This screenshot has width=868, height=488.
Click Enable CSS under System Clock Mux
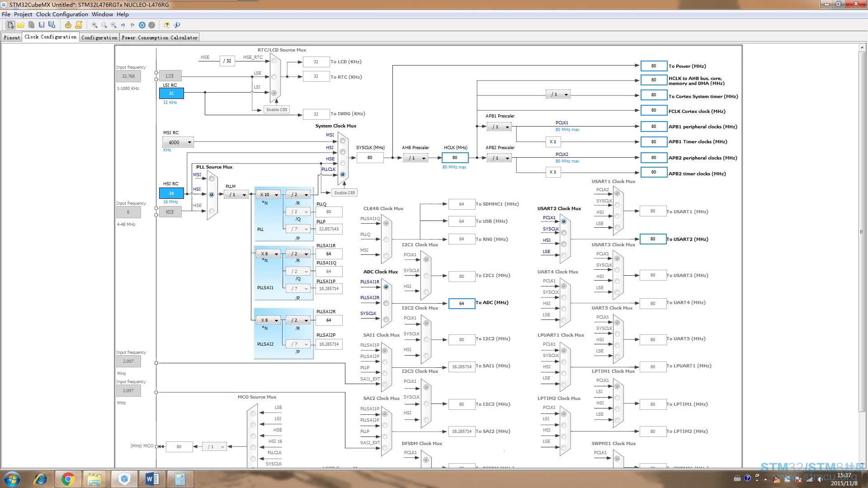344,193
